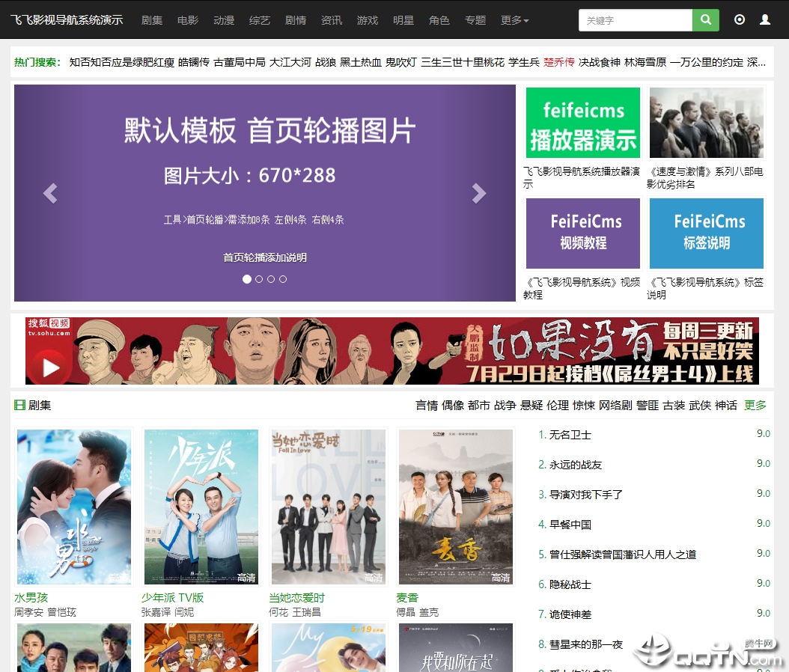Select the third carousel indicator dot
The width and height of the screenshot is (789, 672).
(x=271, y=279)
